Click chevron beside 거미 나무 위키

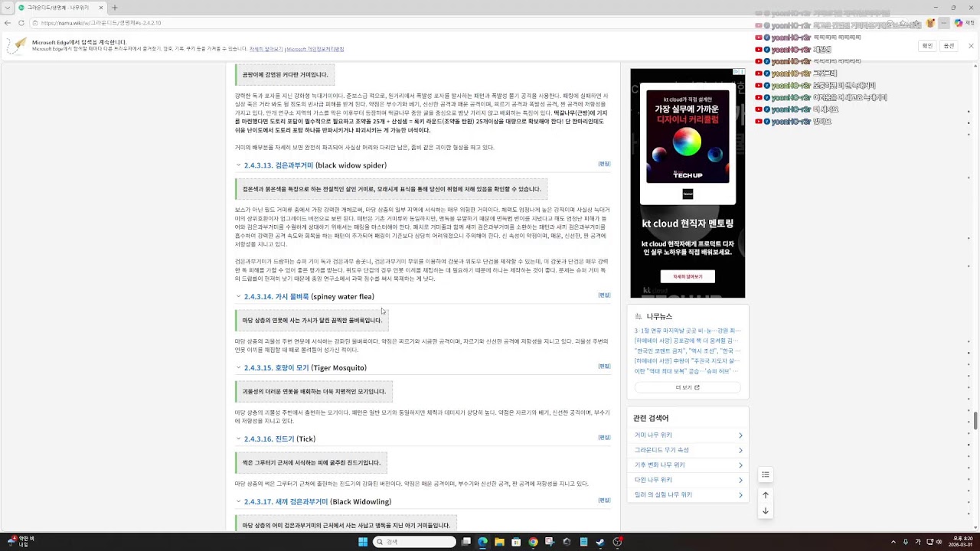tap(740, 435)
